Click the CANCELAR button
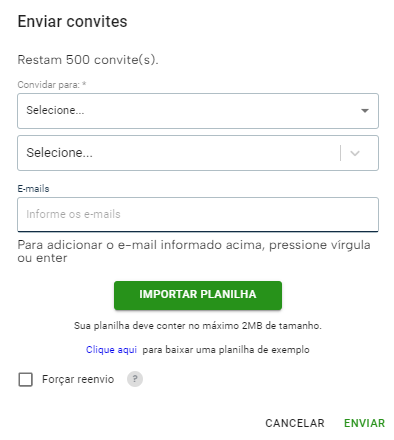Viewport: 394px width, 440px height. pyautogui.click(x=295, y=423)
